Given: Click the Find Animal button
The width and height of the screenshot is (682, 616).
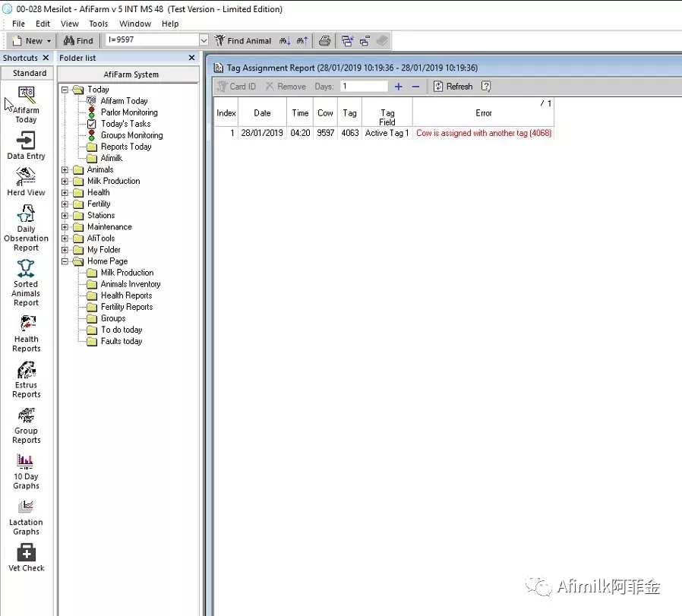Looking at the screenshot, I should pyautogui.click(x=243, y=41).
